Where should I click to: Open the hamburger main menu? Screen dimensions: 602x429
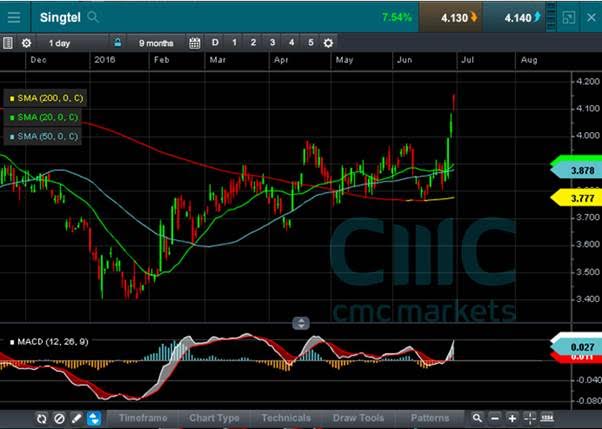coord(14,17)
